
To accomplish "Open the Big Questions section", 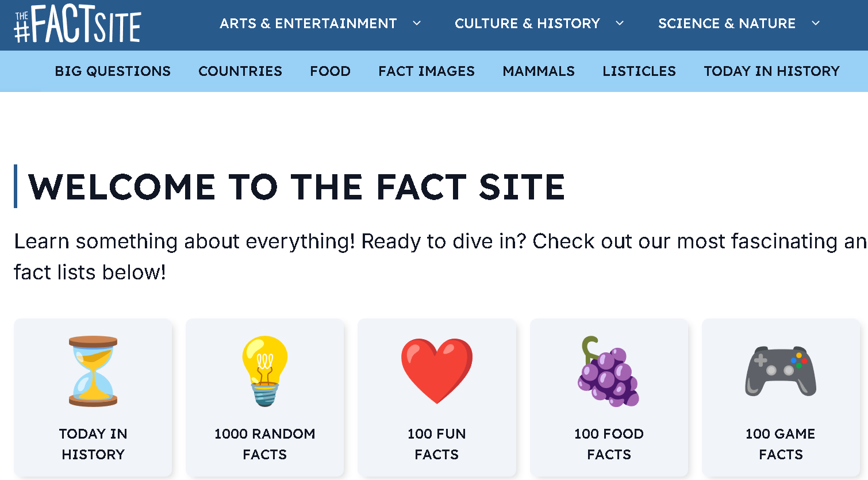I will coord(113,71).
